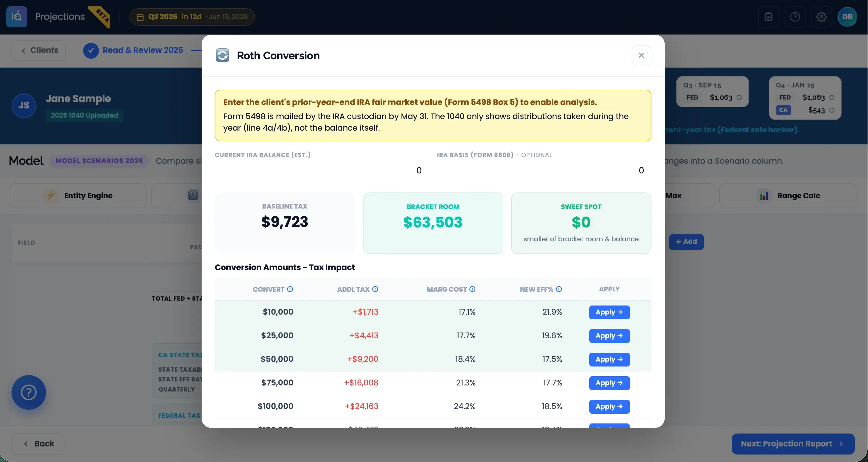
Task: Toggle Q4 CA $543 payment circle
Action: (x=831, y=110)
